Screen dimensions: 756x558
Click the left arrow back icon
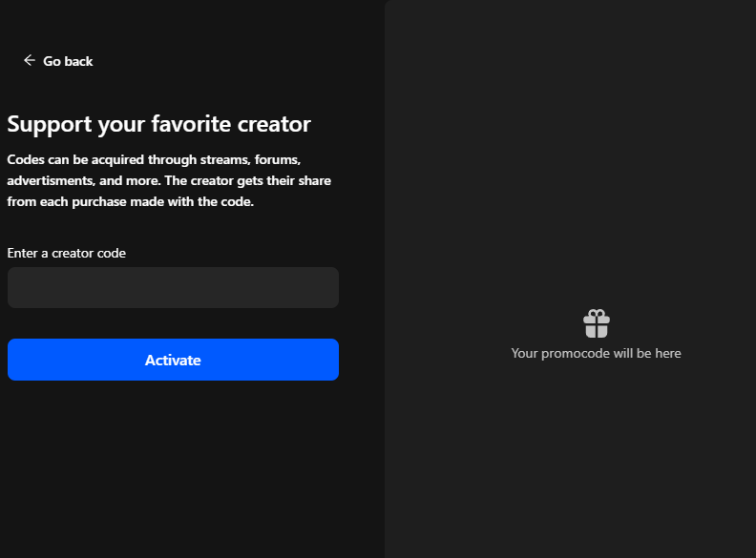[29, 60]
